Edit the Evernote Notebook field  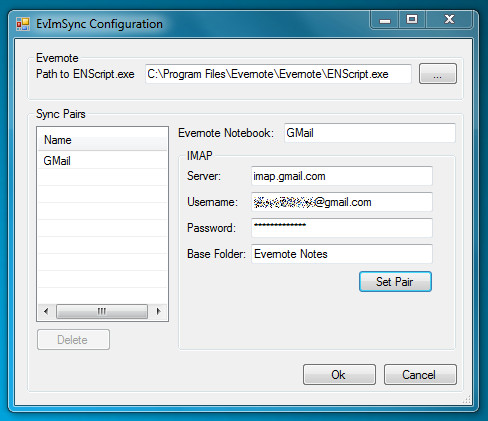(x=370, y=133)
